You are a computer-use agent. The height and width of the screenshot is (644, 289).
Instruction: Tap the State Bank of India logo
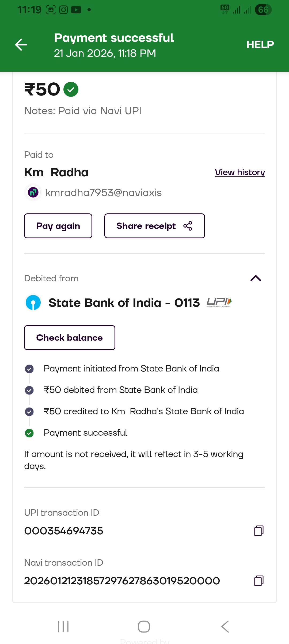(33, 303)
